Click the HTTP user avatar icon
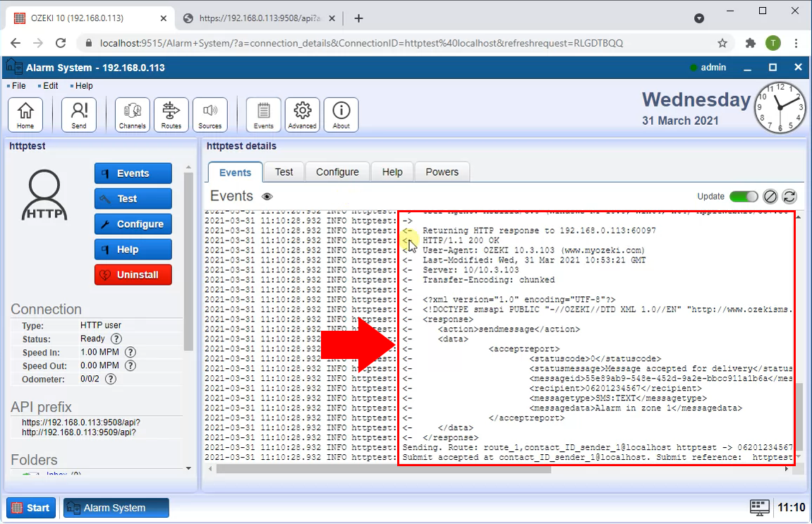The width and height of the screenshot is (812, 524). tap(44, 195)
